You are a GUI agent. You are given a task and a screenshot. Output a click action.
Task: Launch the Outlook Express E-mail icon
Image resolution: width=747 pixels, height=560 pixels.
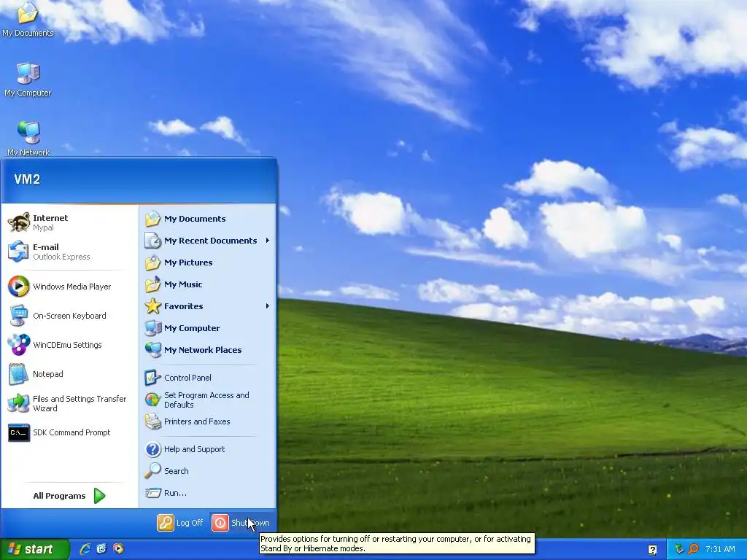[18, 252]
